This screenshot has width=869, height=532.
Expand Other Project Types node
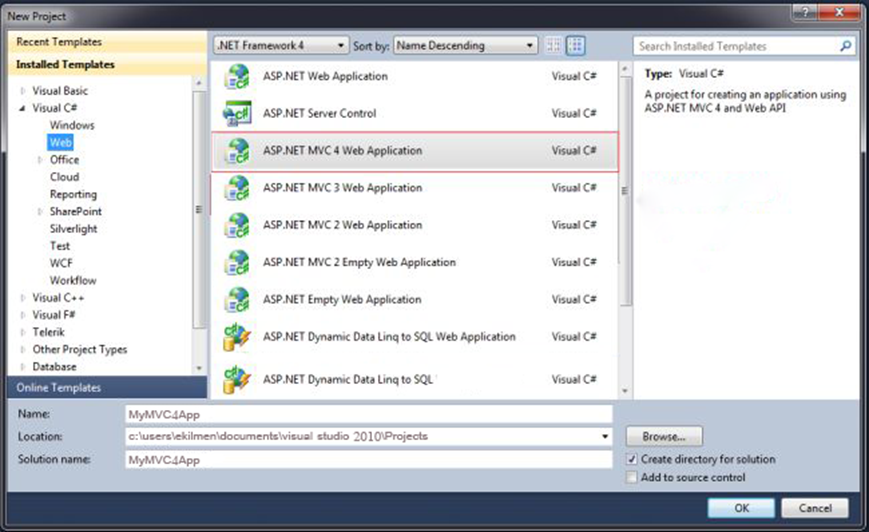point(23,350)
